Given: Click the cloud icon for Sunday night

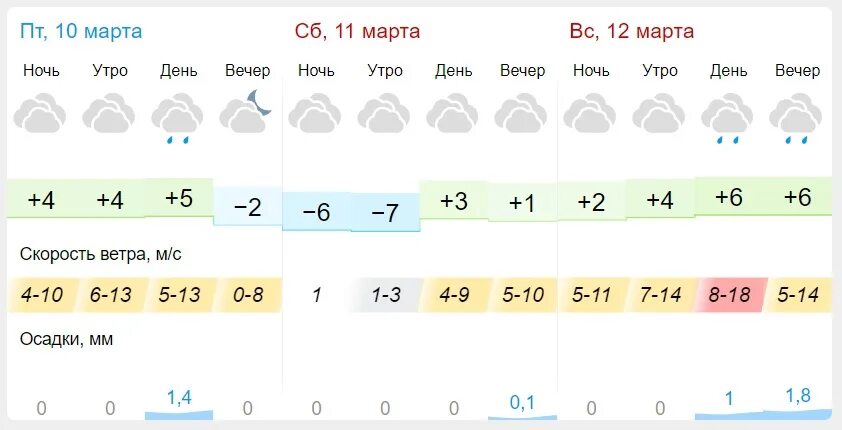Looking at the screenshot, I should coord(590,113).
